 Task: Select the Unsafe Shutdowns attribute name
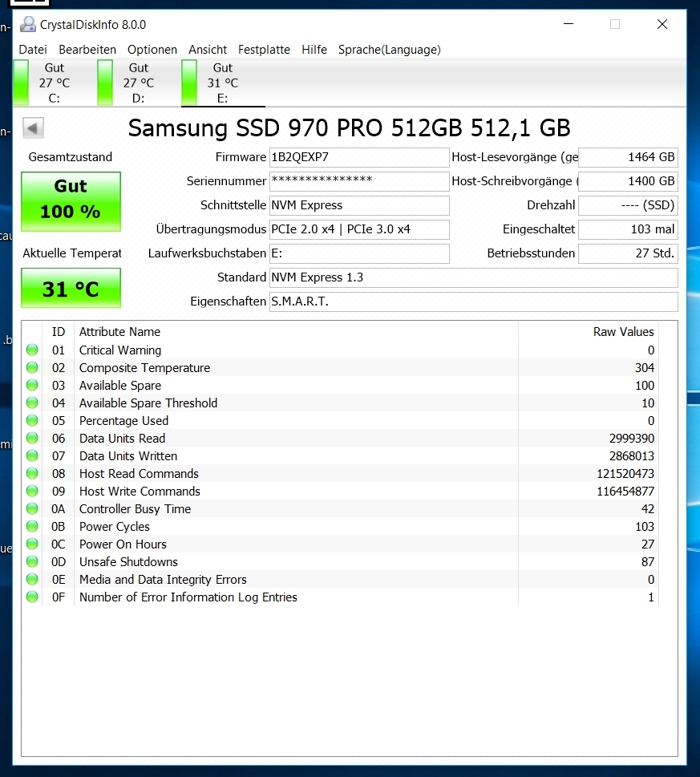[128, 562]
